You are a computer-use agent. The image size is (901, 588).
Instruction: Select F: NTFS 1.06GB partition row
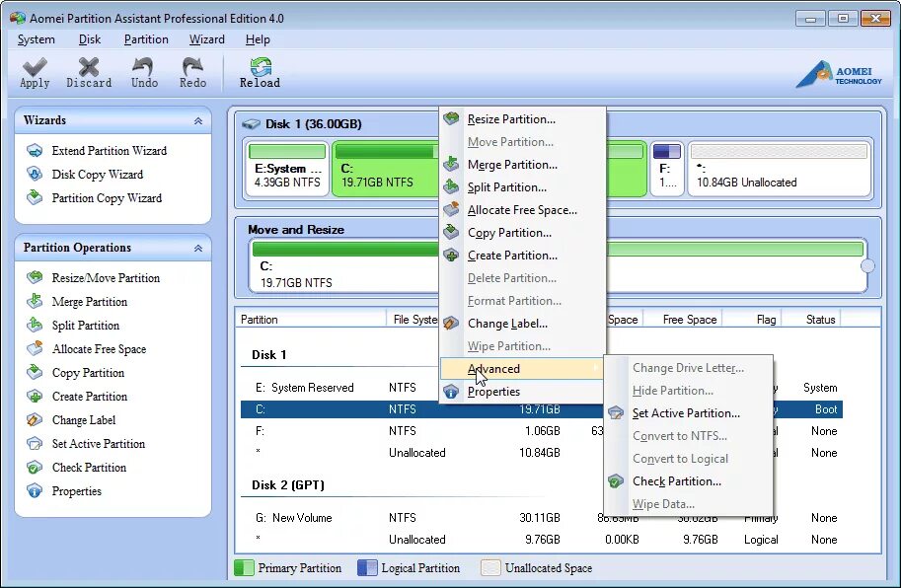541,431
